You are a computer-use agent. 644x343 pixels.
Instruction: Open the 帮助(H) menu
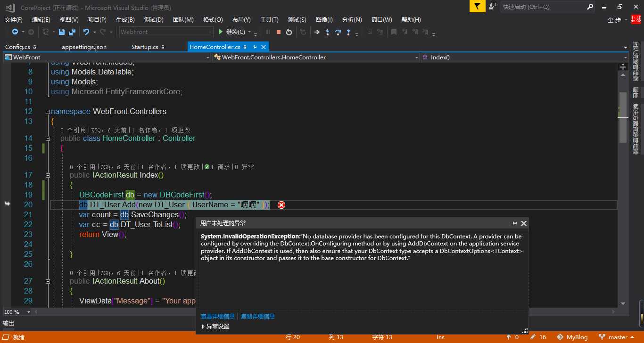click(x=411, y=20)
